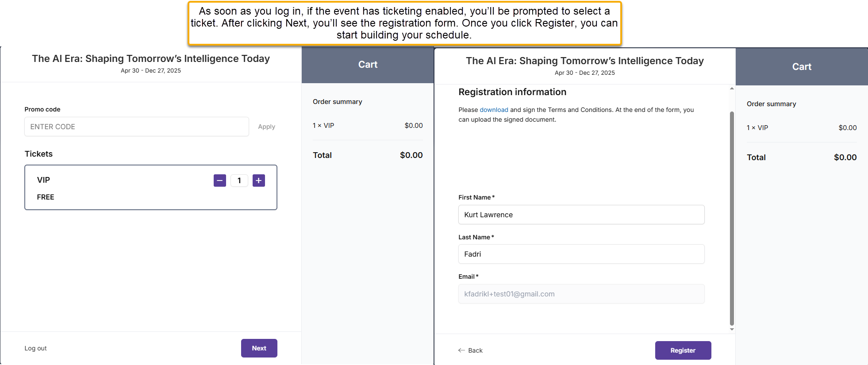Viewport: 868px width, 365px height.
Task: Click the Email field
Action: pyautogui.click(x=581, y=294)
